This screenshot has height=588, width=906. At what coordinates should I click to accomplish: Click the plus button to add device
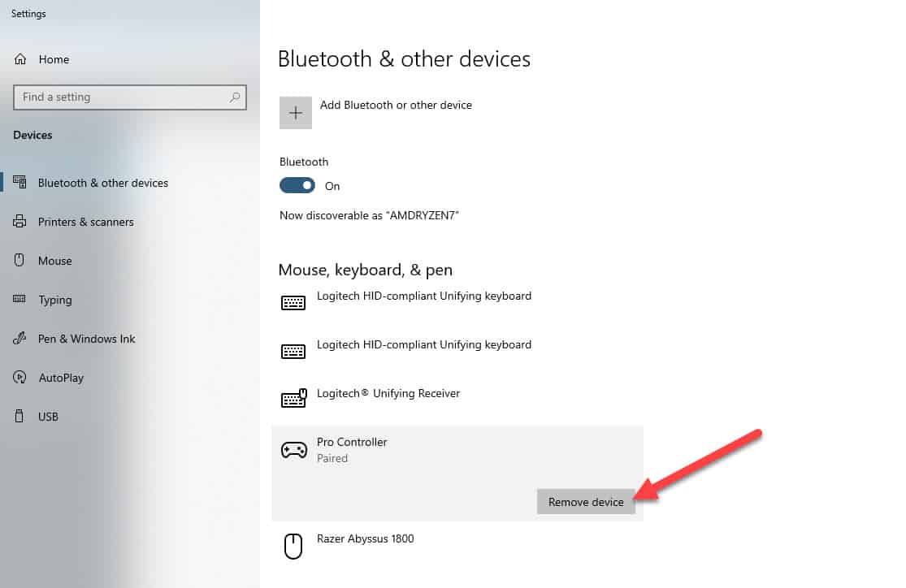point(295,113)
